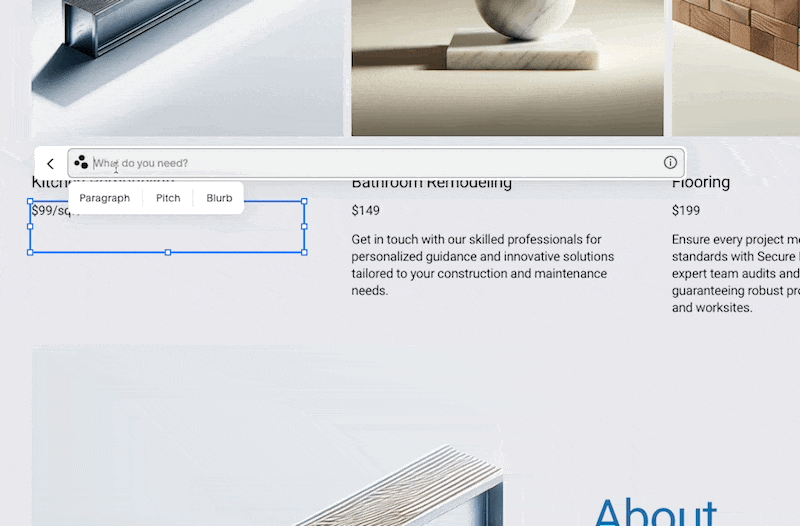Type in the 'What do you need?' field

[370, 163]
